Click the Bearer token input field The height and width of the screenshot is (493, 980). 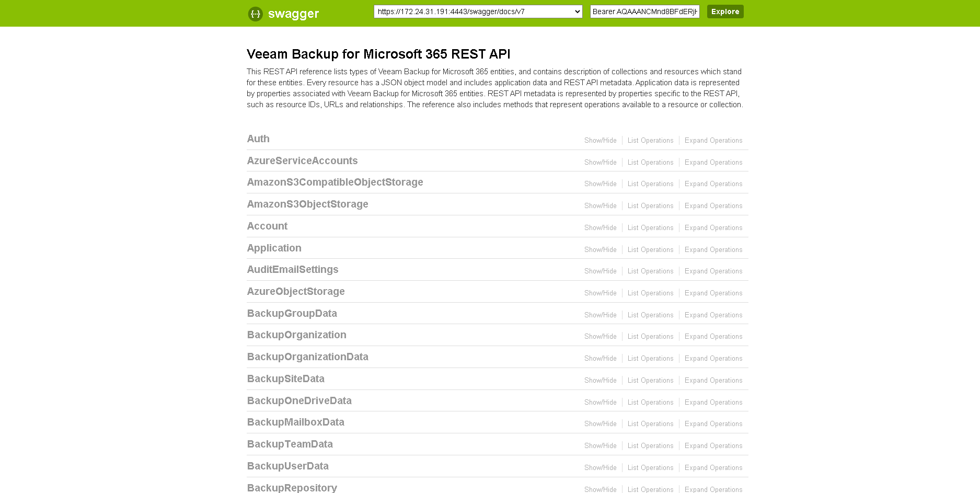[644, 12]
